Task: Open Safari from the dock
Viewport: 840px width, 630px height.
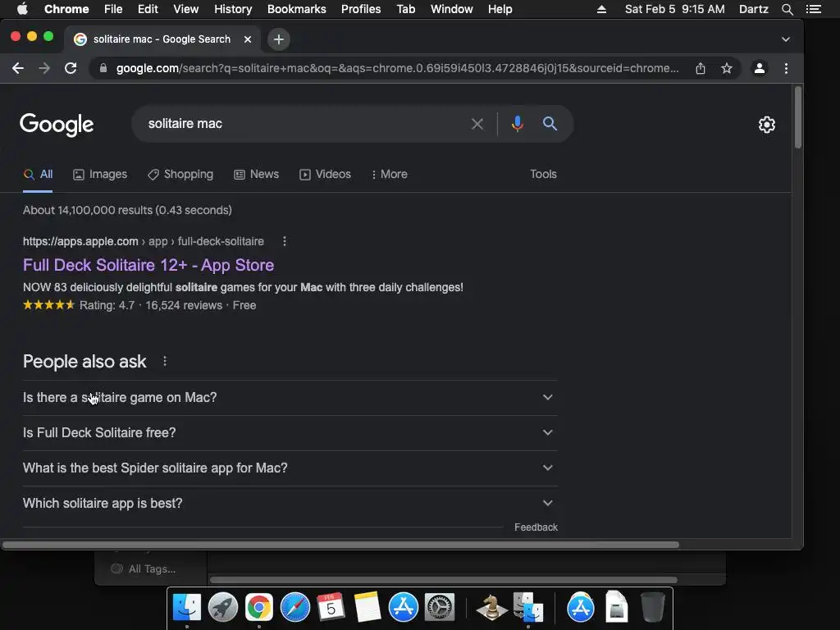Action: (x=295, y=608)
